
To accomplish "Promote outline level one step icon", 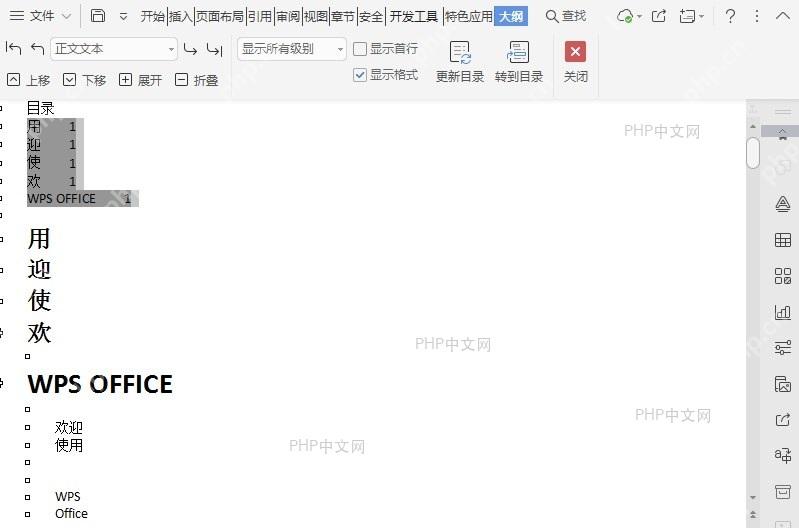I will [x=38, y=49].
